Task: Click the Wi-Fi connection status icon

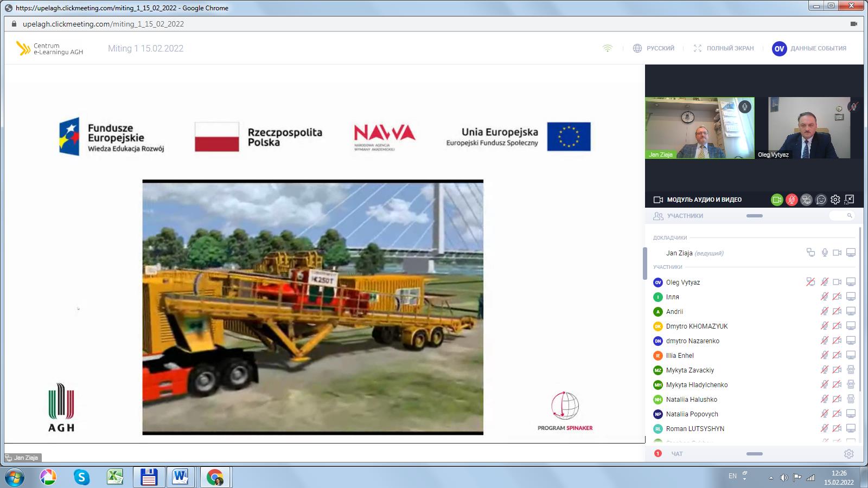Action: (608, 48)
